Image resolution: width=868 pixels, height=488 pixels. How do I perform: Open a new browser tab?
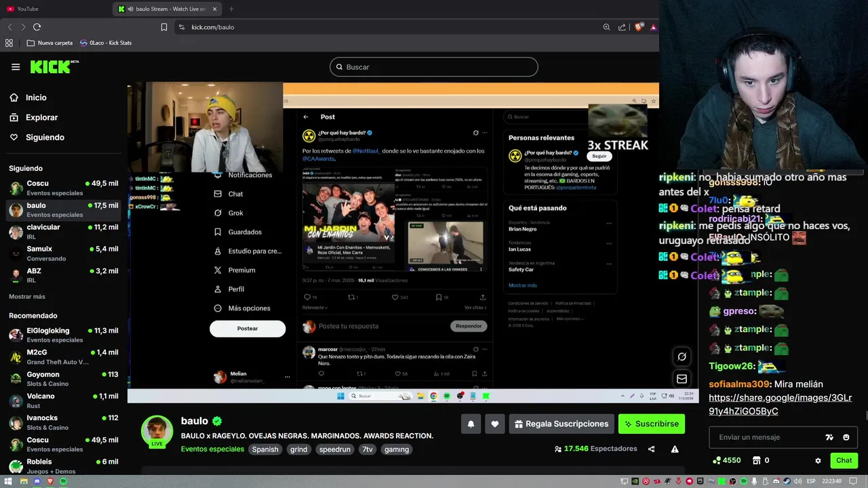(x=231, y=9)
